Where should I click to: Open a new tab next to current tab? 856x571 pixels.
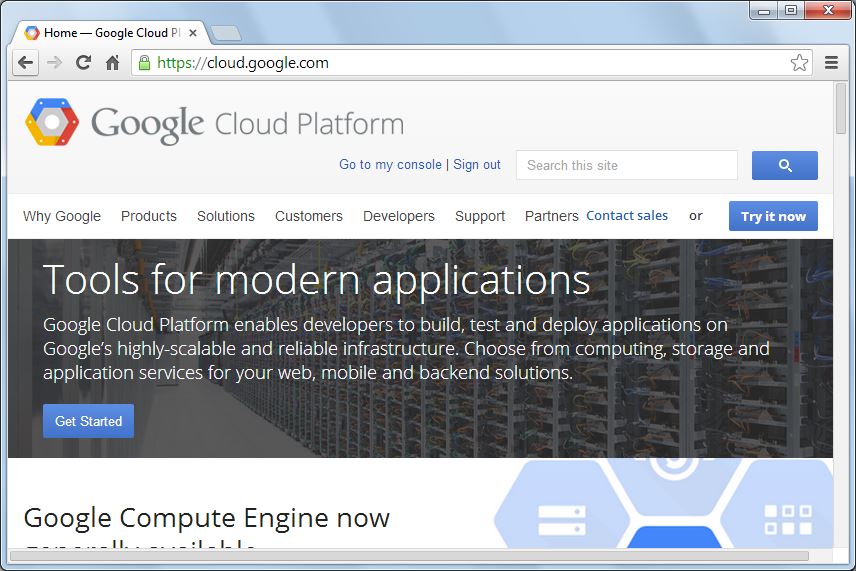click(226, 33)
